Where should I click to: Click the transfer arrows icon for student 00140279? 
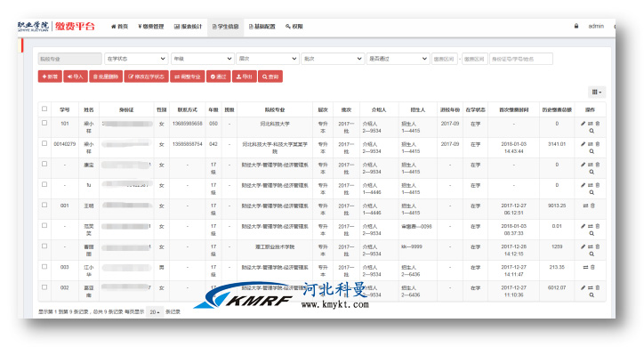pos(591,144)
